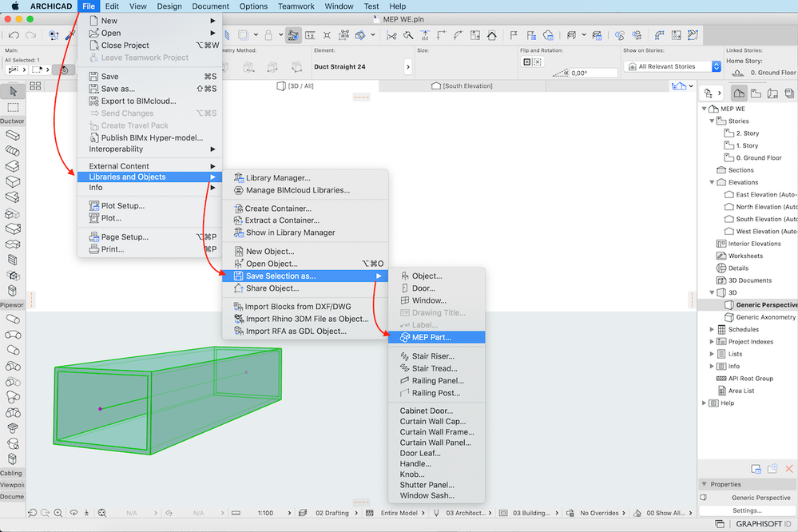Open the Window menu in menu bar
798x532 pixels.
click(x=339, y=6)
